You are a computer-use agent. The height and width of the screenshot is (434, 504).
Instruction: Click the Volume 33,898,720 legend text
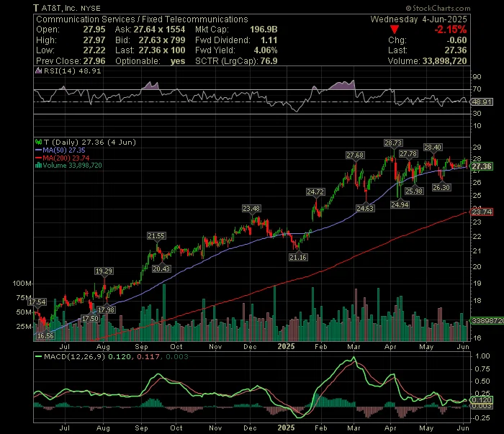(72, 166)
